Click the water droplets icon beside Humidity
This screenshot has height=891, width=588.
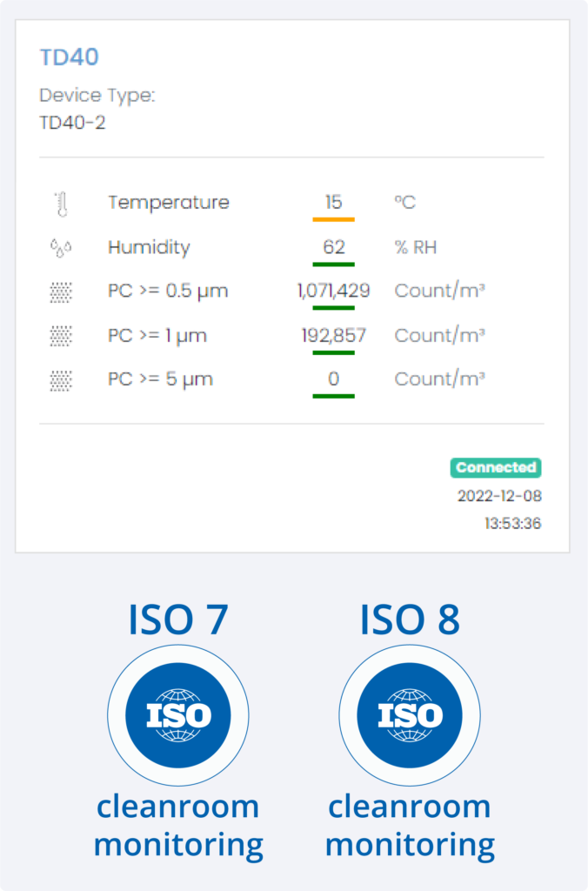click(x=61, y=248)
